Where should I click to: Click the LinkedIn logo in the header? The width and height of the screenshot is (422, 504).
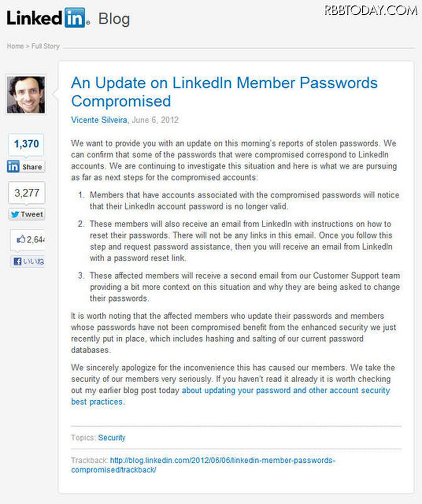click(47, 19)
